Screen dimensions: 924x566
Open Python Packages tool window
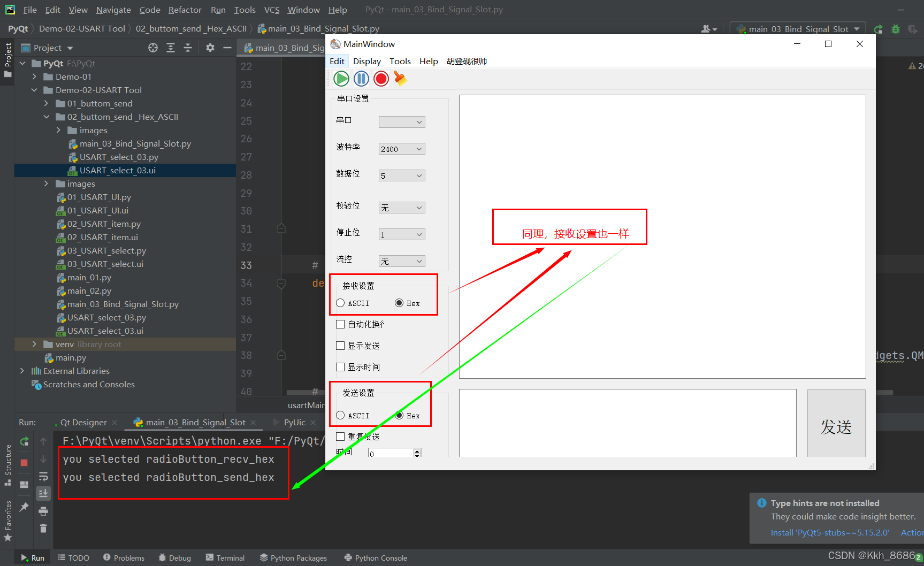tap(293, 558)
